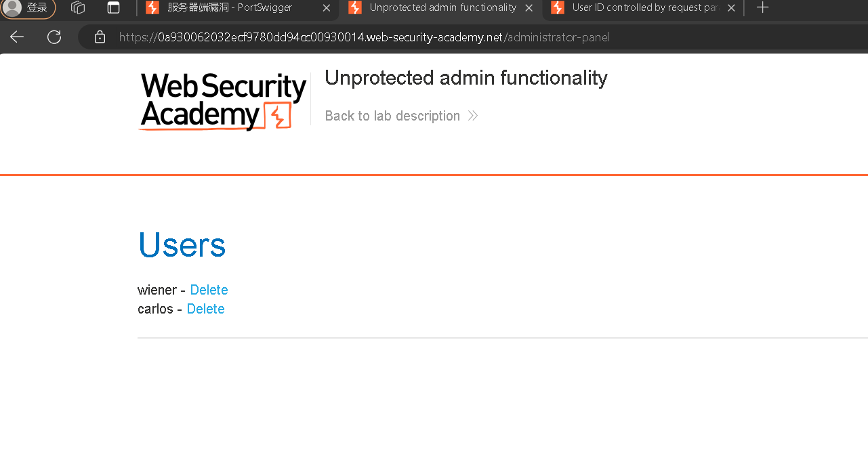Click the Users heading
Viewport: 868px width, 472px height.
point(182,244)
